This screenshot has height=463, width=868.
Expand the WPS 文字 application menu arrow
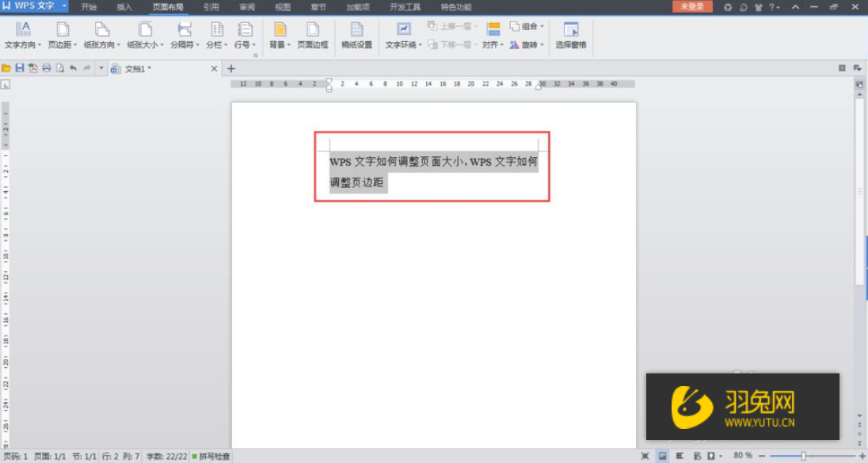64,6
